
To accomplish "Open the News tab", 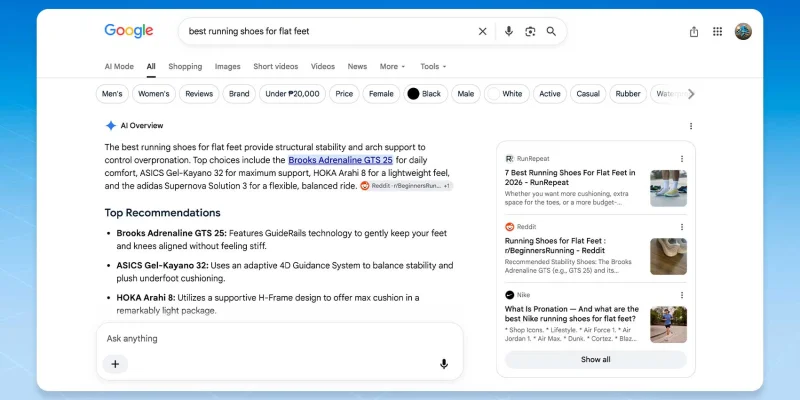I will tap(357, 66).
